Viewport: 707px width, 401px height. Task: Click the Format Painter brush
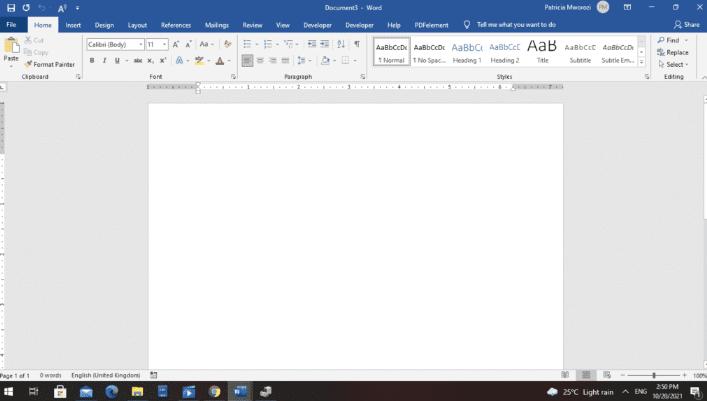coord(28,65)
